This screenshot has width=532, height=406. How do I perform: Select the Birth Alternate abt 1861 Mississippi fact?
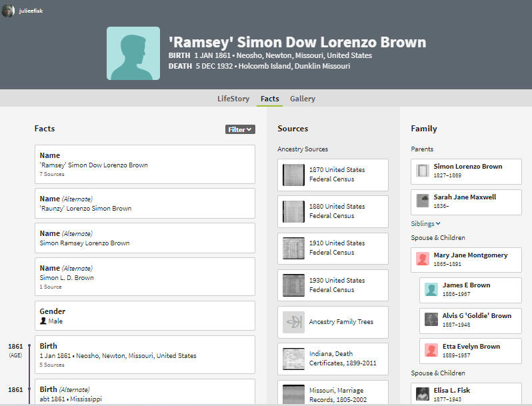pyautogui.click(x=145, y=392)
